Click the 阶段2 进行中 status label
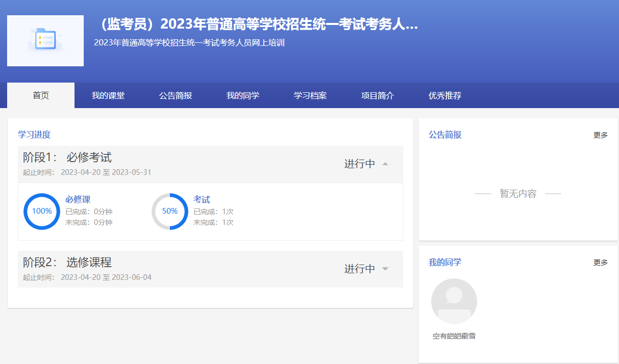Image resolution: width=619 pixels, height=364 pixels. (360, 269)
